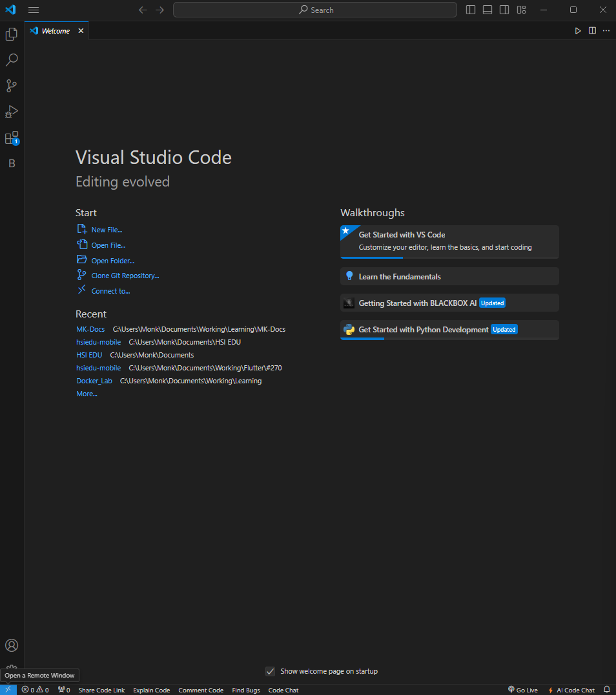Open the hamburger application menu
Viewport: 616px width, 695px height.
click(34, 10)
